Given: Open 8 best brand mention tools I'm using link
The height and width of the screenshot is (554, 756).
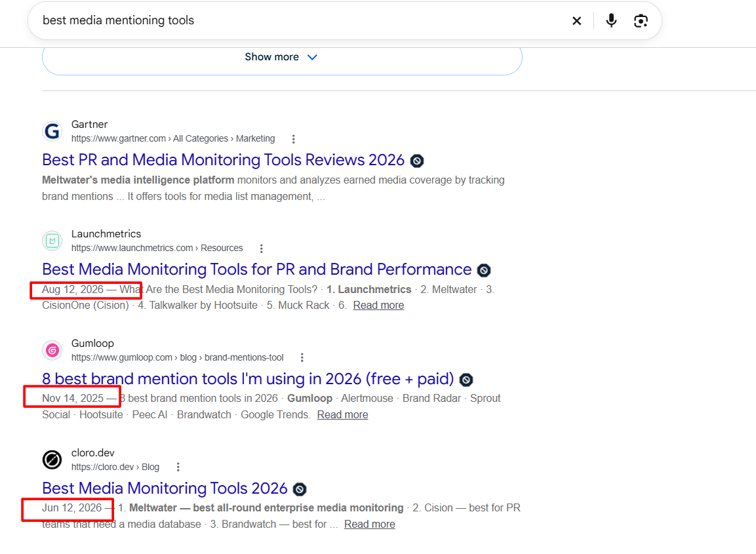Looking at the screenshot, I should (248, 378).
